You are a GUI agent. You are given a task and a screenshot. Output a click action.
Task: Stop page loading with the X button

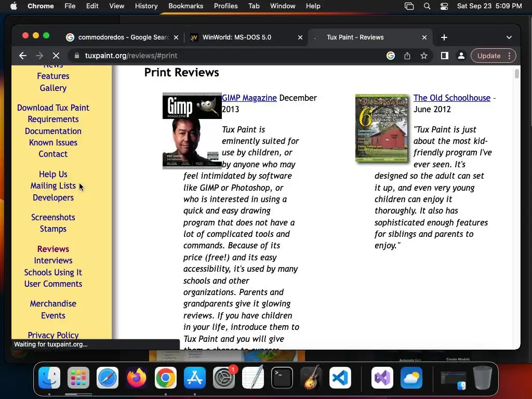56,56
